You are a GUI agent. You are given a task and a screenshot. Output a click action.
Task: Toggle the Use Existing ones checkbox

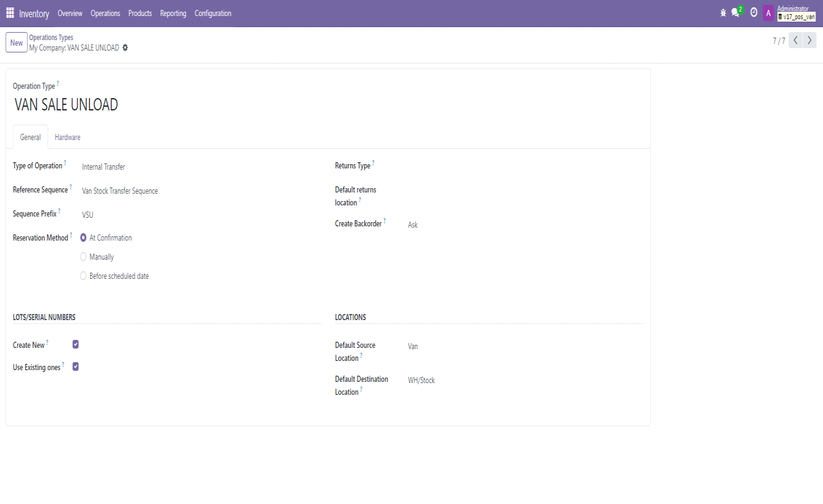point(75,366)
